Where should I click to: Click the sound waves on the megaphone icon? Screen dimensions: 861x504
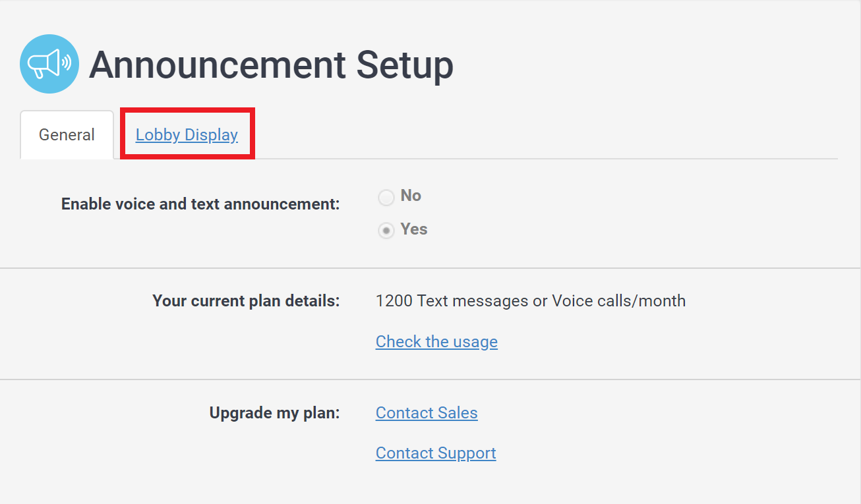pos(66,63)
